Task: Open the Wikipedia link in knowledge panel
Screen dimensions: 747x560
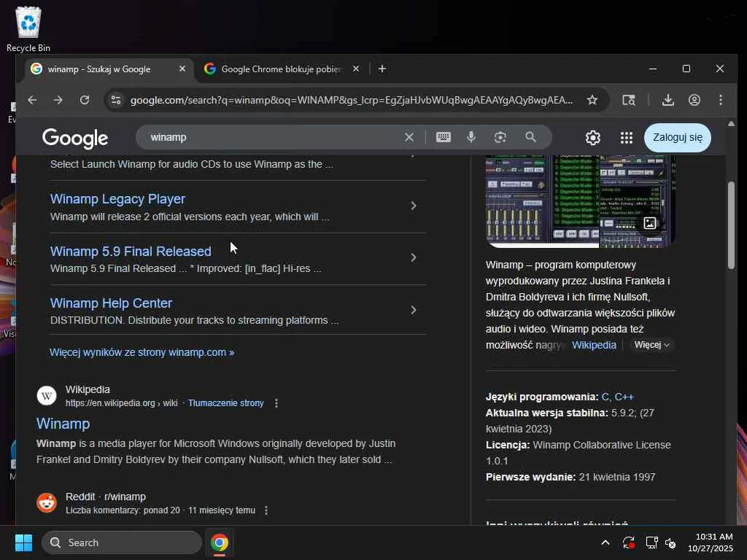Action: point(594,345)
